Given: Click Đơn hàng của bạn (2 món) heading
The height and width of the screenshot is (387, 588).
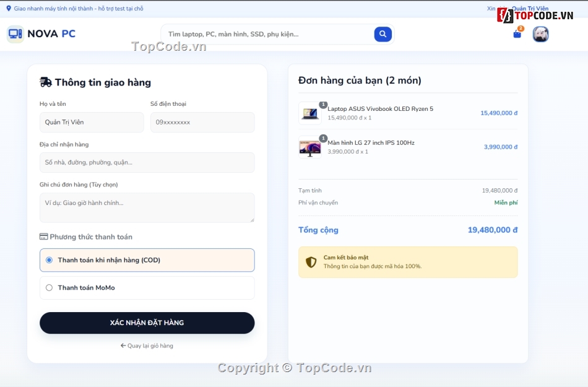Looking at the screenshot, I should [x=360, y=80].
